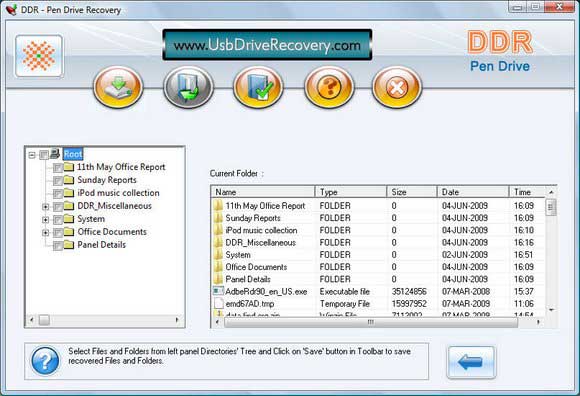Check the 11th May Office Report checkbox
The width and height of the screenshot is (580, 396).
click(x=57, y=168)
